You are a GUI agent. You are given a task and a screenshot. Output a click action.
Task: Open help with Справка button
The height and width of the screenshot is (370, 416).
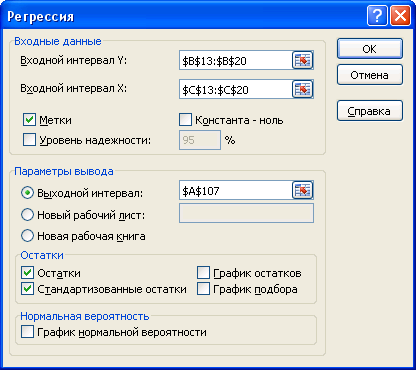370,111
